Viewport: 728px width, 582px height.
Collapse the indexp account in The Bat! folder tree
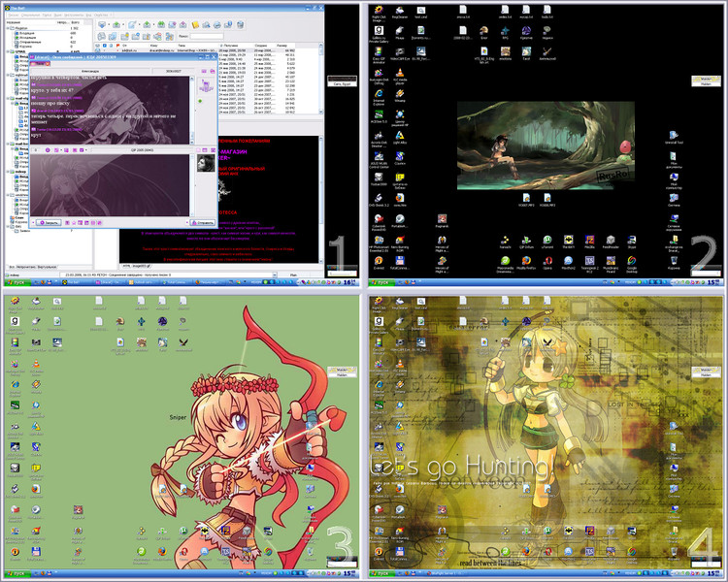coord(8,172)
